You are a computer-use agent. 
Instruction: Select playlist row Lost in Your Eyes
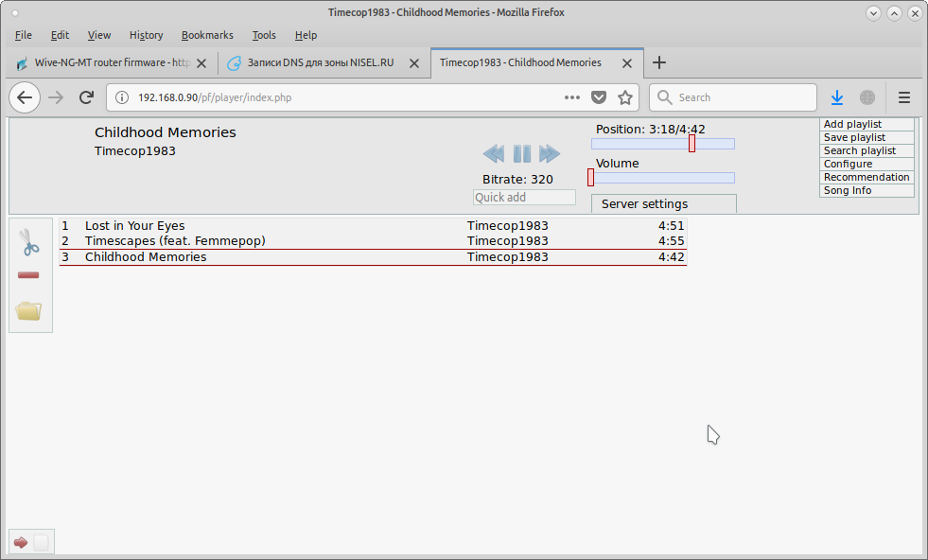point(373,225)
